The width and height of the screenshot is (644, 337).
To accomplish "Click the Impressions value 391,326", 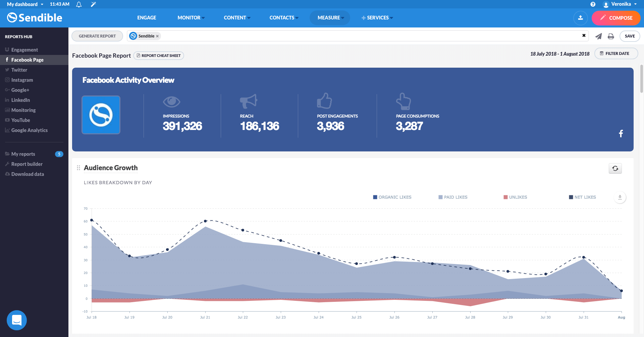I will pos(182,126).
